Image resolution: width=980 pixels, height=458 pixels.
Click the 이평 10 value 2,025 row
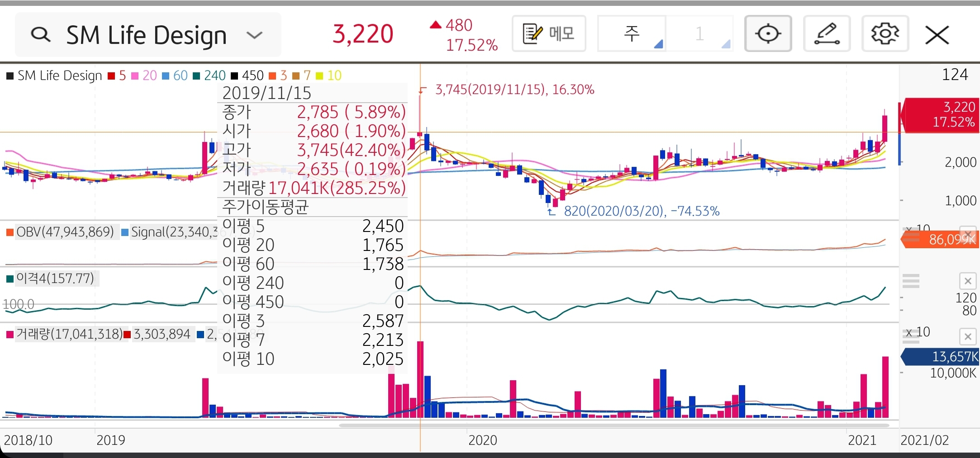tap(313, 359)
